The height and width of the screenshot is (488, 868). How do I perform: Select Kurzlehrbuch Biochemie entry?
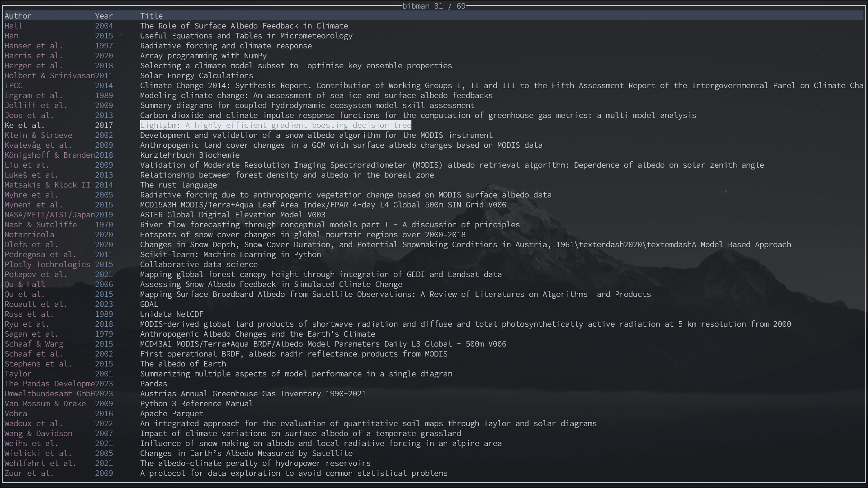(189, 155)
